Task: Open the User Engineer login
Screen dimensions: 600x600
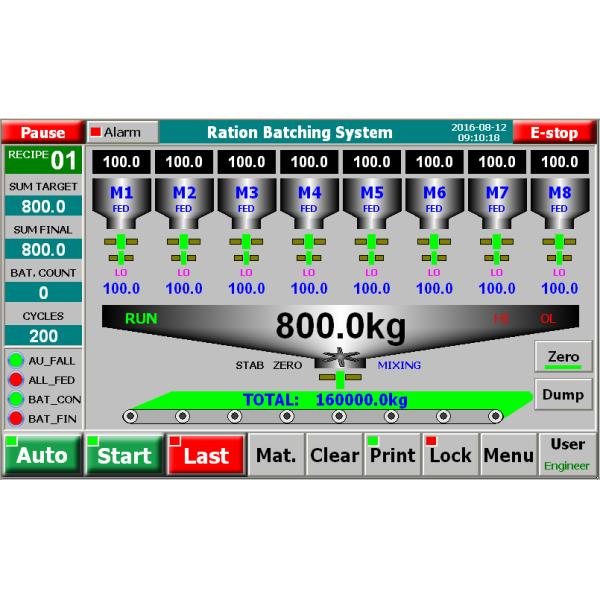Action: pos(567,454)
